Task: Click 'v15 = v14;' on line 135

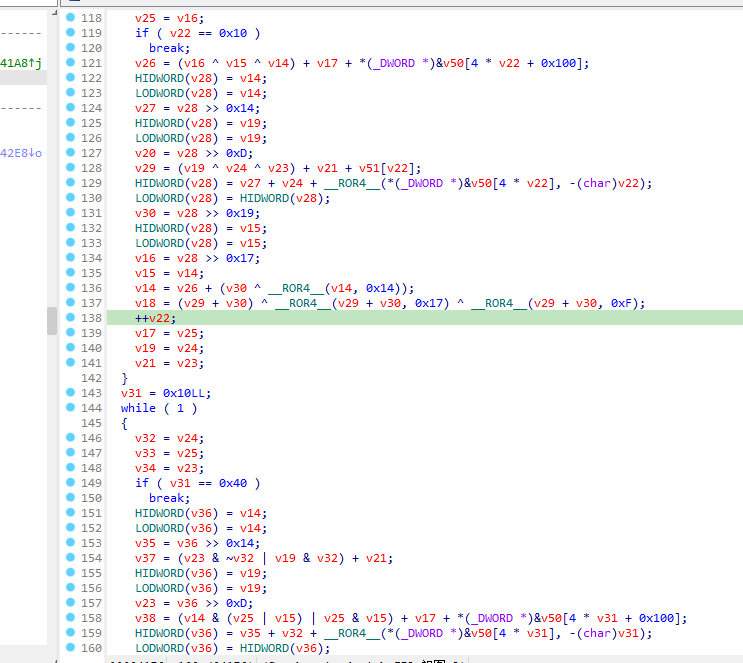Action: point(169,273)
